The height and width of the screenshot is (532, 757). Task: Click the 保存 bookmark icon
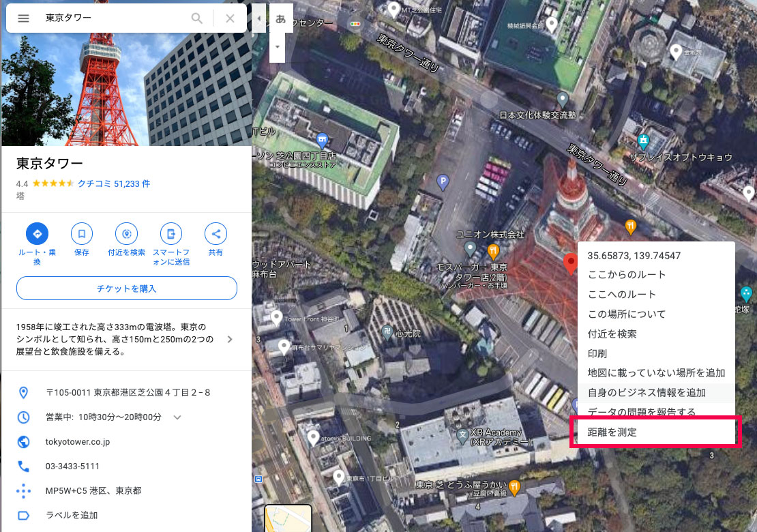82,234
